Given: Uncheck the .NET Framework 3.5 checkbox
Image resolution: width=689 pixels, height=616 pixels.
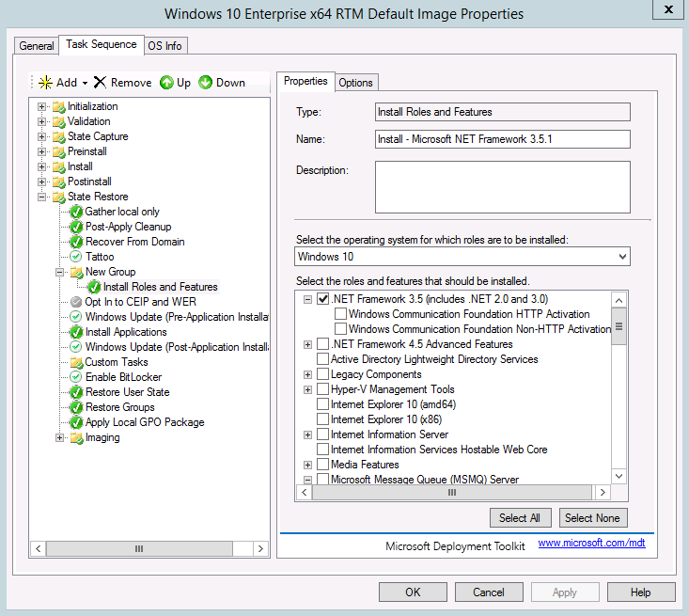Looking at the screenshot, I should [x=323, y=299].
